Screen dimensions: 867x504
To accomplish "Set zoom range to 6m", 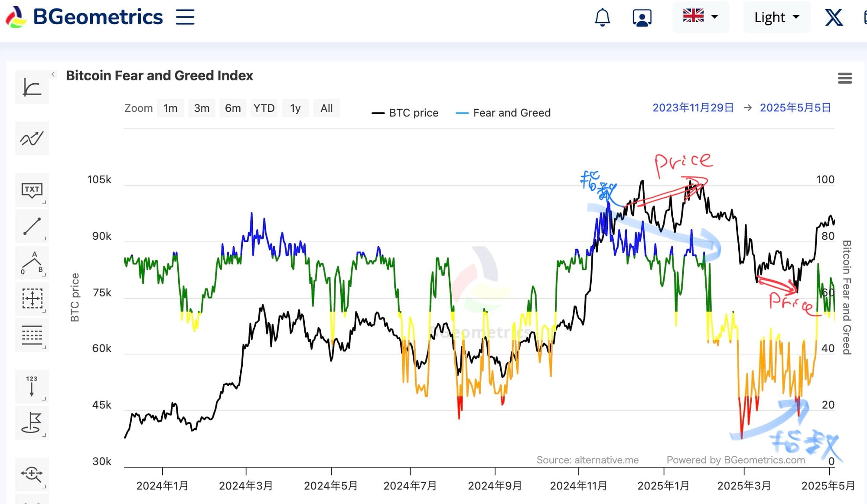I will [233, 108].
